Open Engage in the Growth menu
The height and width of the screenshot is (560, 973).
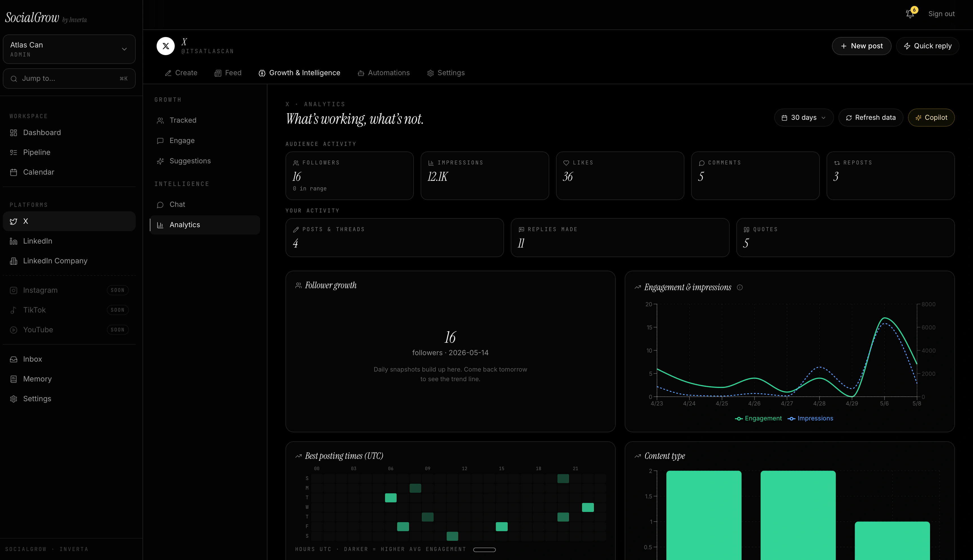pos(205,141)
